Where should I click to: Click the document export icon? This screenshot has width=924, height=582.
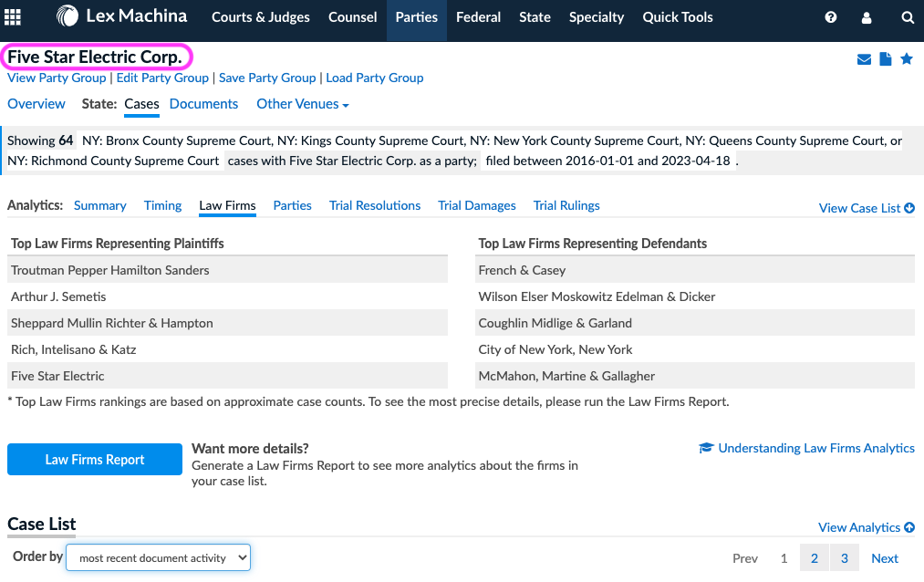(885, 60)
